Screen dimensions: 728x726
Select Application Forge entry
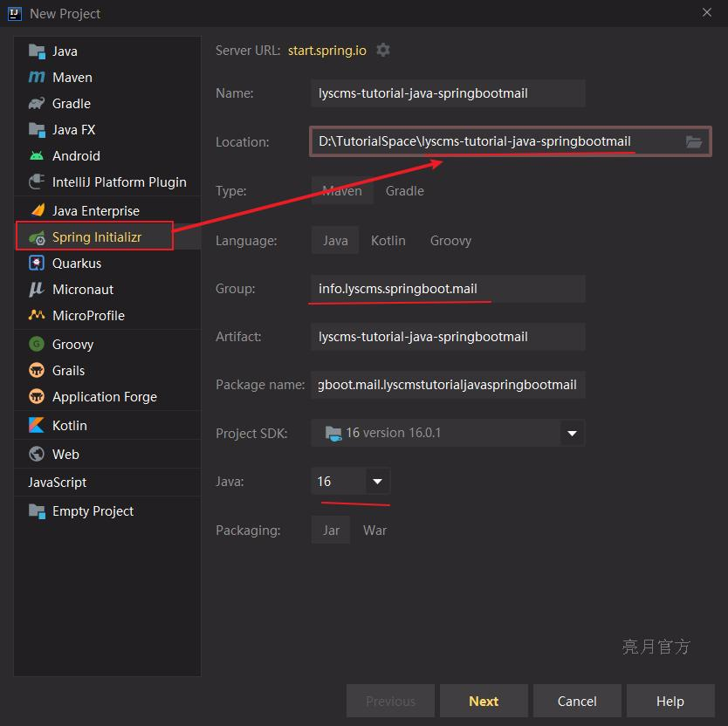point(107,396)
